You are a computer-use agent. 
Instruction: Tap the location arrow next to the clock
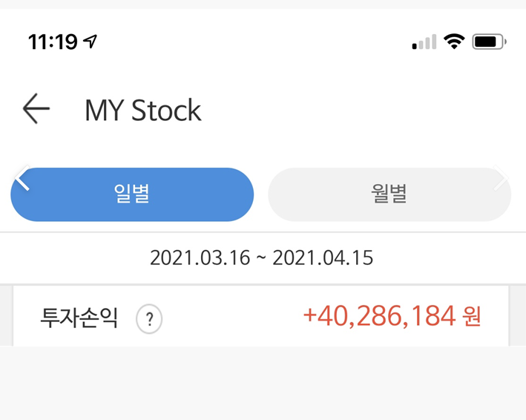tap(91, 42)
